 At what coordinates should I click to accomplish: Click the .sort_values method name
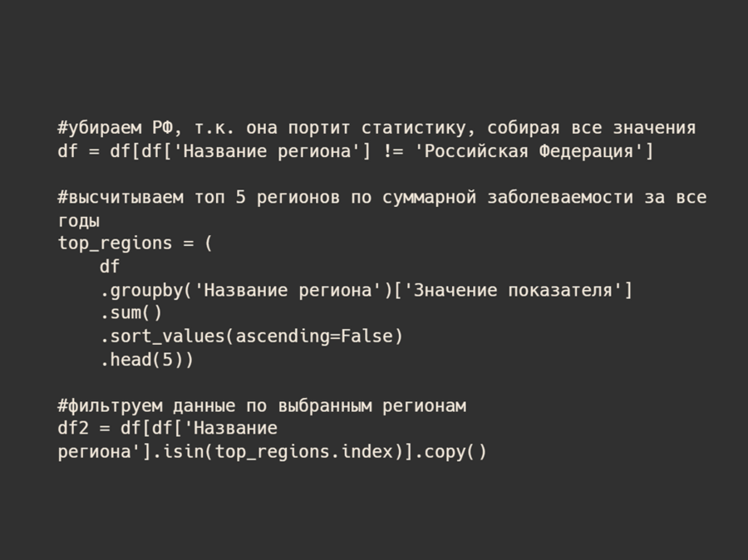pyautogui.click(x=162, y=336)
